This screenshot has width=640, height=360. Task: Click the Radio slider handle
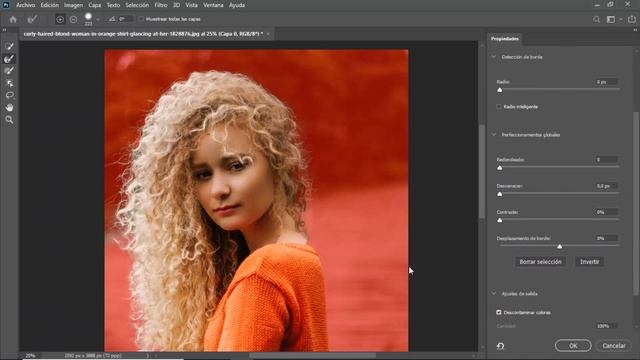[x=500, y=90]
